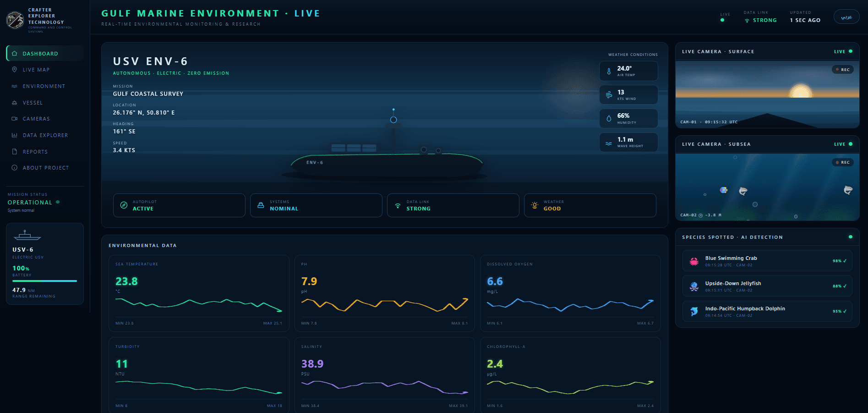
Task: Click the 66% humidity reading
Action: tap(623, 116)
